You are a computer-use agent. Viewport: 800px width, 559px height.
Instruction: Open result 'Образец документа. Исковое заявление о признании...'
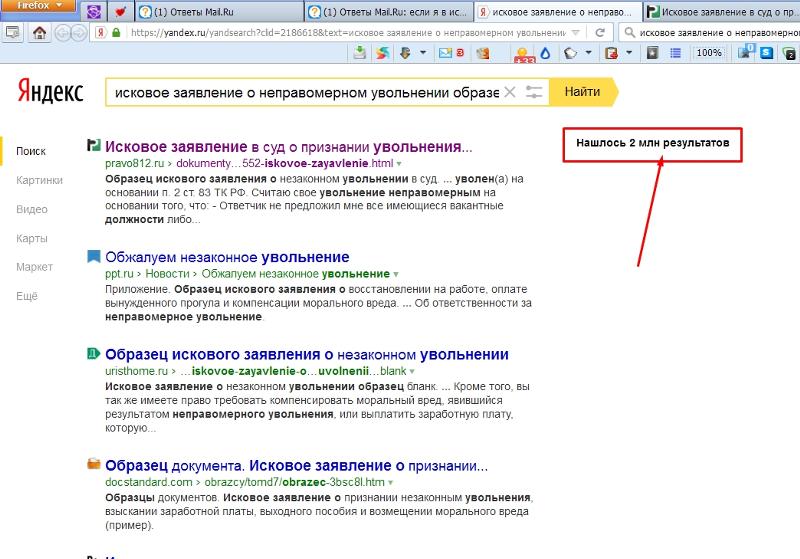click(x=296, y=466)
